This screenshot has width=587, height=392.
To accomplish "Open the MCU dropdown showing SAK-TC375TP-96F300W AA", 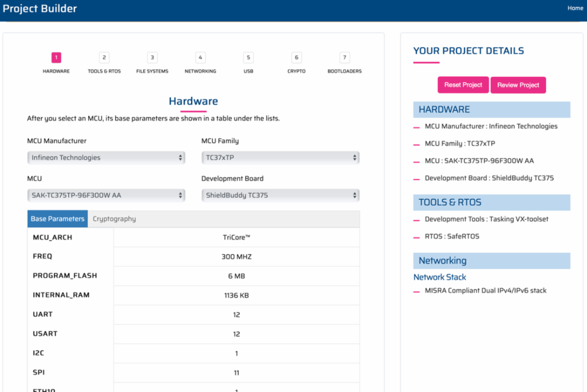I will coord(106,196).
